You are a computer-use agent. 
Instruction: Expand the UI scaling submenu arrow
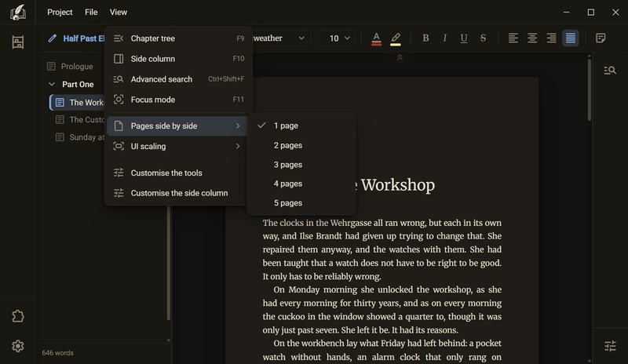coord(238,146)
